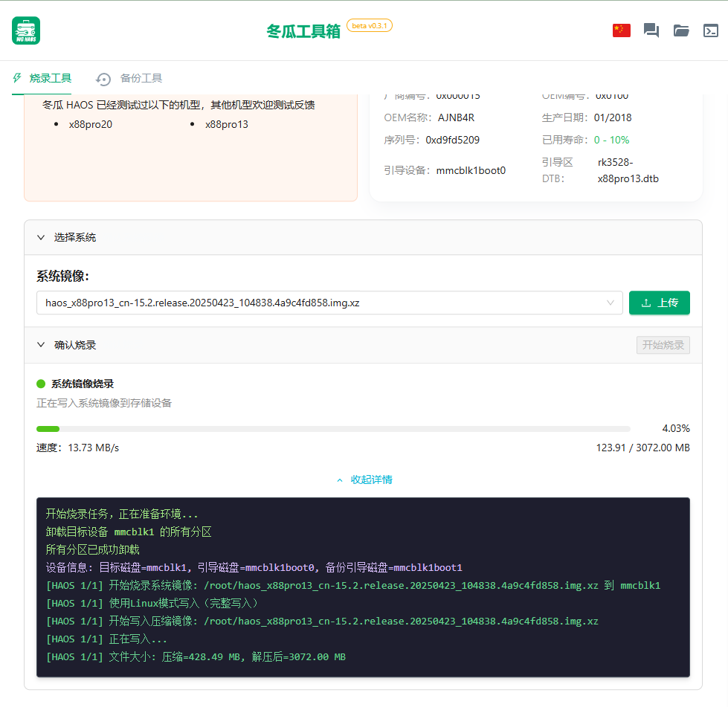Click the 123.91 / 3072.00 MB value
Screen dimensions: 728x707
643,448
